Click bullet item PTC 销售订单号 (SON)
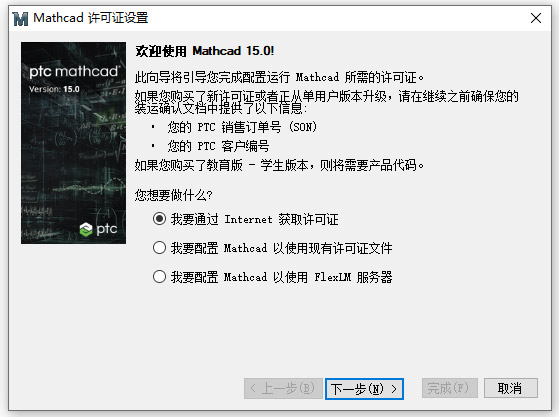Image resolution: width=559 pixels, height=417 pixels. [242, 127]
